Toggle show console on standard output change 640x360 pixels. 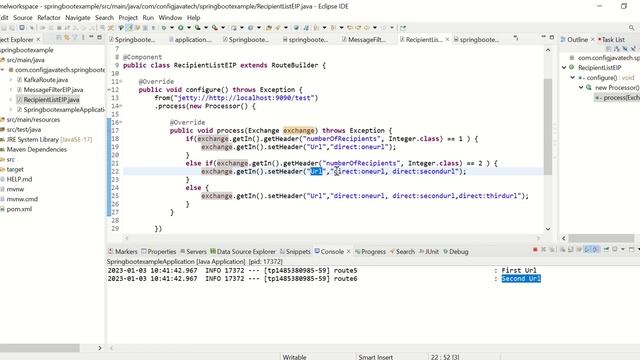[x=586, y=249]
